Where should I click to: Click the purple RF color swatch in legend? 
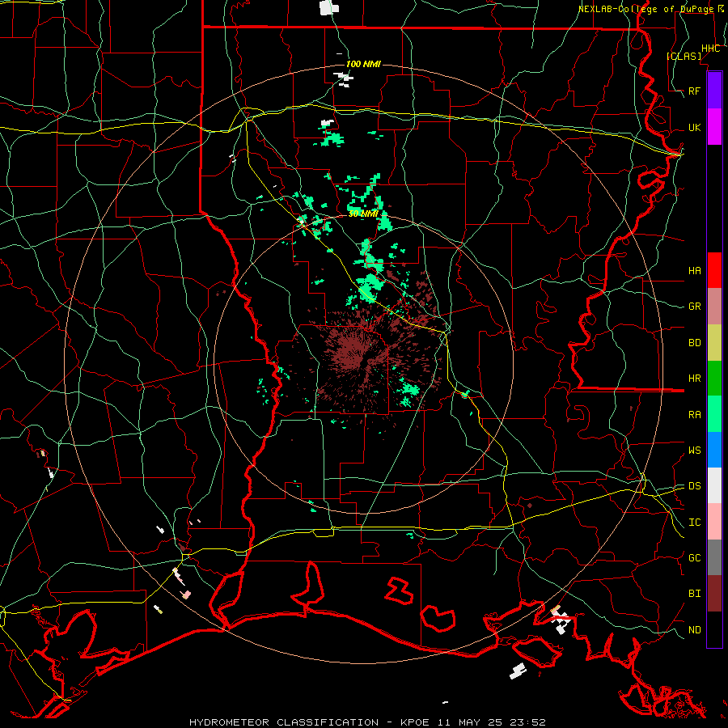(x=714, y=91)
